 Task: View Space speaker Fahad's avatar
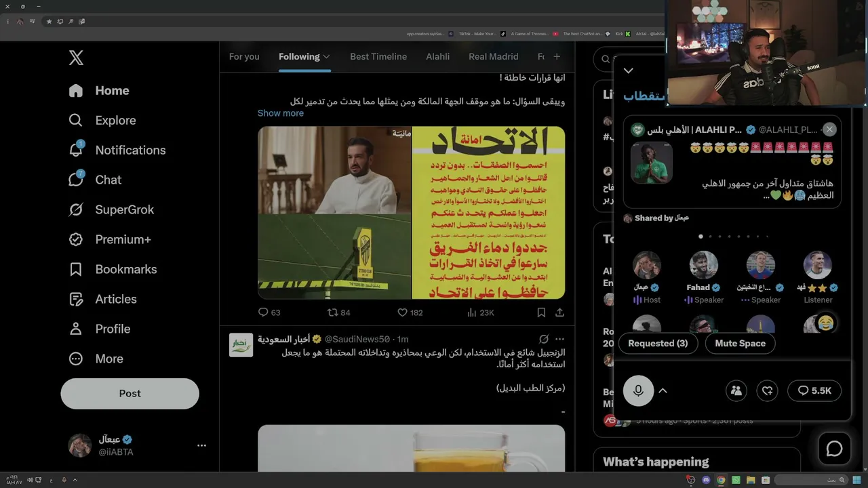tap(703, 265)
